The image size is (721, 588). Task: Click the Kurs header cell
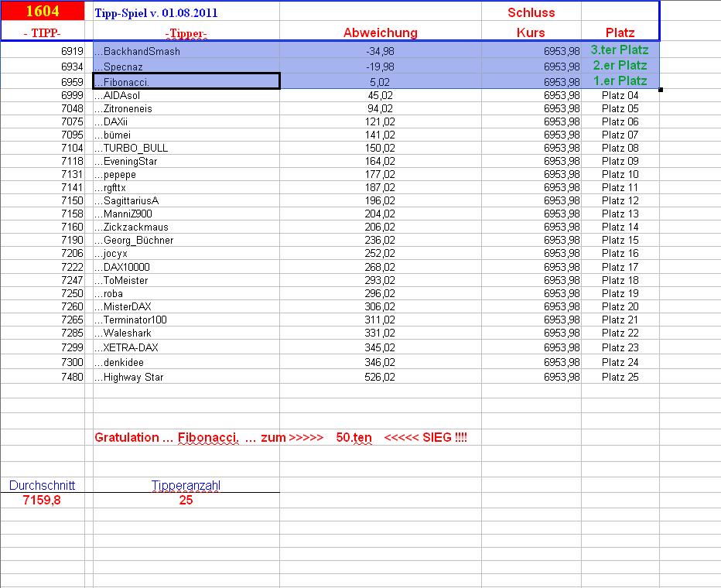point(531,32)
